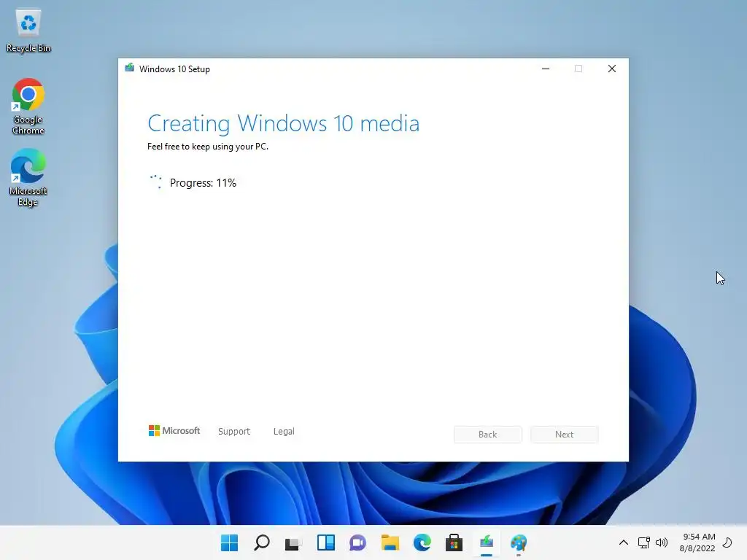Click the Microsoft logo in Setup
The height and width of the screenshot is (560, 747).
(x=174, y=431)
